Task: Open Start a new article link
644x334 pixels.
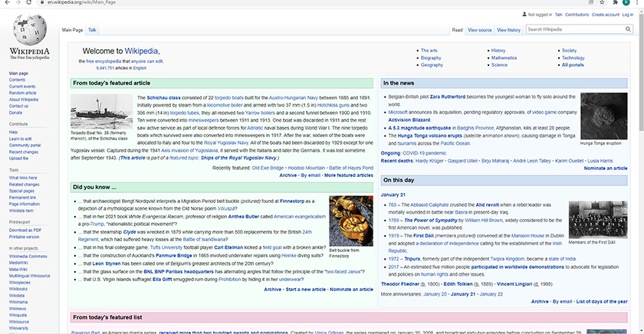Action: (x=306, y=290)
